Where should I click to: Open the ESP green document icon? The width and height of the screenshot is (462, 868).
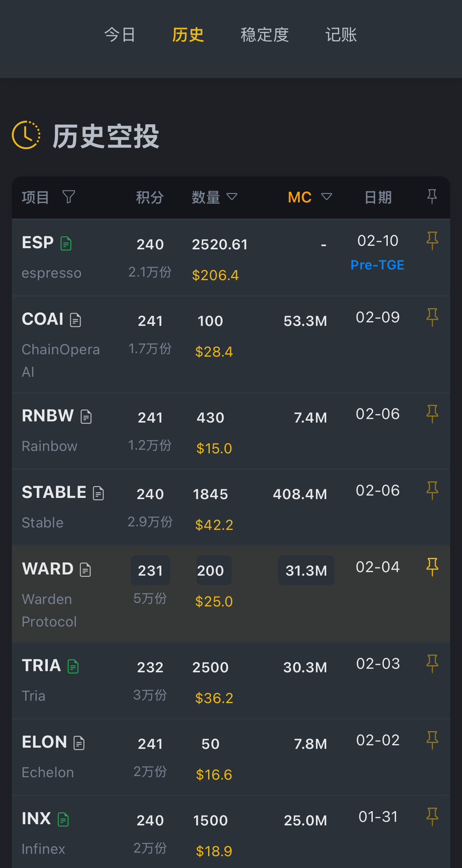(66, 244)
